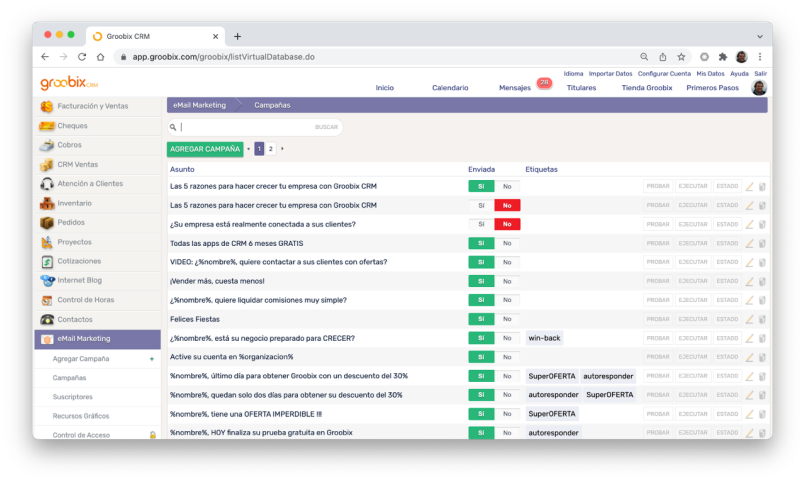Edit the '¡Vender más, cuesta menos!' campaign pencil
This screenshot has width=805, height=482.
click(x=750, y=281)
